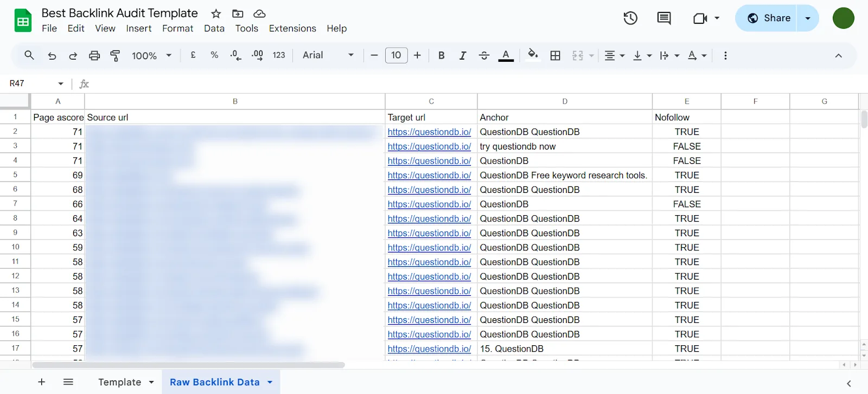Open version history clock icon
Viewport: 868px width, 394px height.
(630, 18)
